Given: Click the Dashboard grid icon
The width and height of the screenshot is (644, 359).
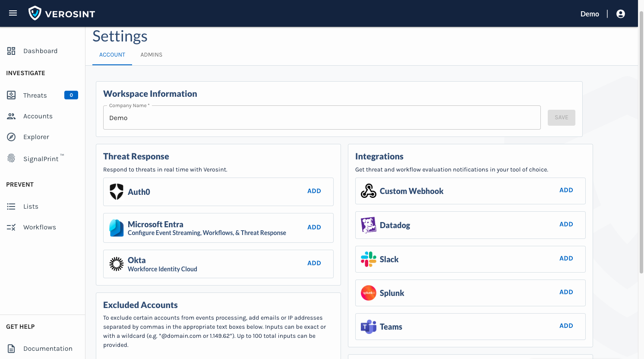Looking at the screenshot, I should click(x=11, y=51).
